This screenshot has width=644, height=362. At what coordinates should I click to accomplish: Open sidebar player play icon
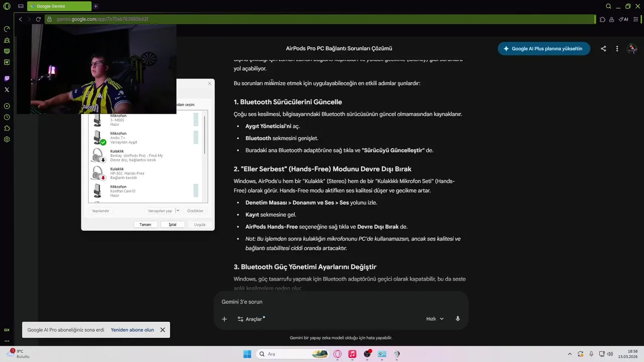tap(7, 106)
